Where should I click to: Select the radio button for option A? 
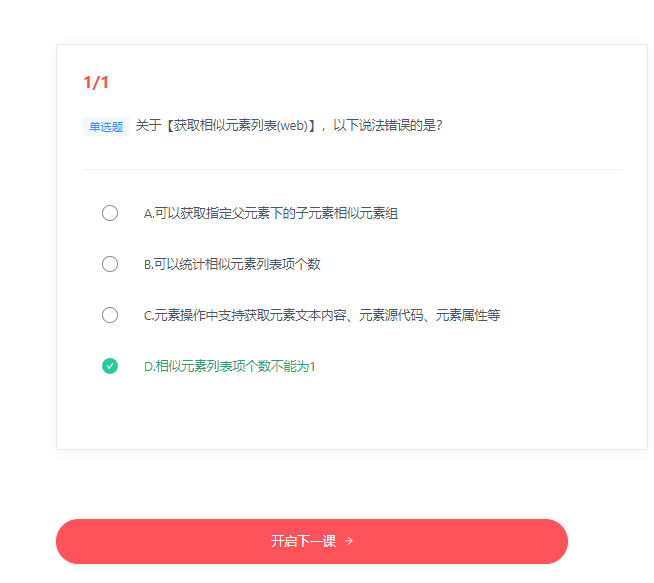(x=110, y=213)
